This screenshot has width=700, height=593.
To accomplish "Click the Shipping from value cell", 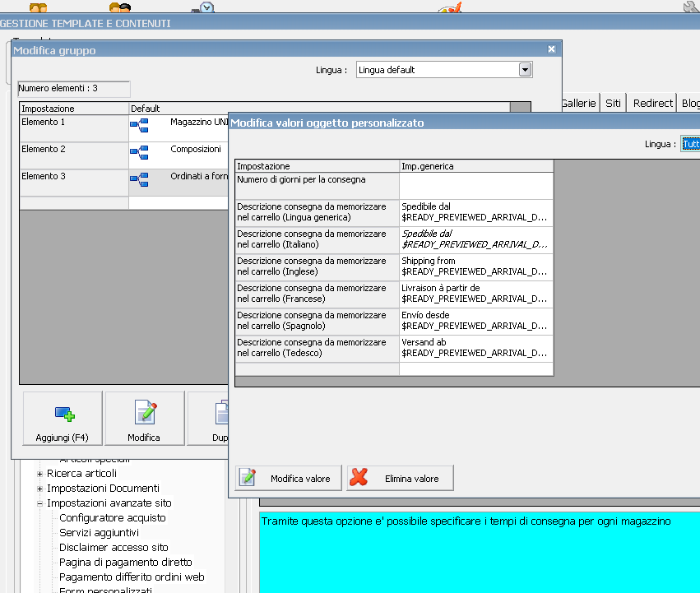I will point(476,267).
